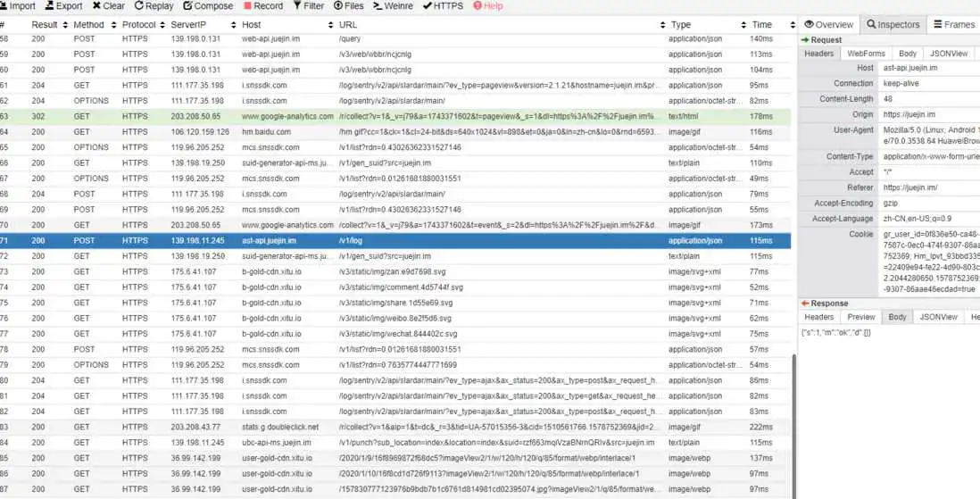Image resolution: width=980 pixels, height=499 pixels.
Task: Select the hm.baidu.com request row
Action: [x=395, y=132]
